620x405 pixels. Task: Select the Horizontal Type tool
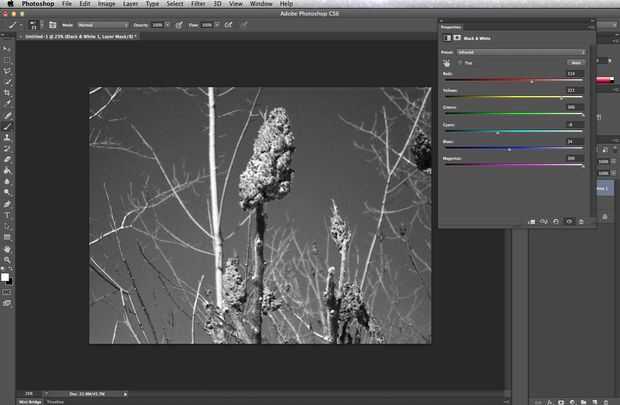[7, 216]
